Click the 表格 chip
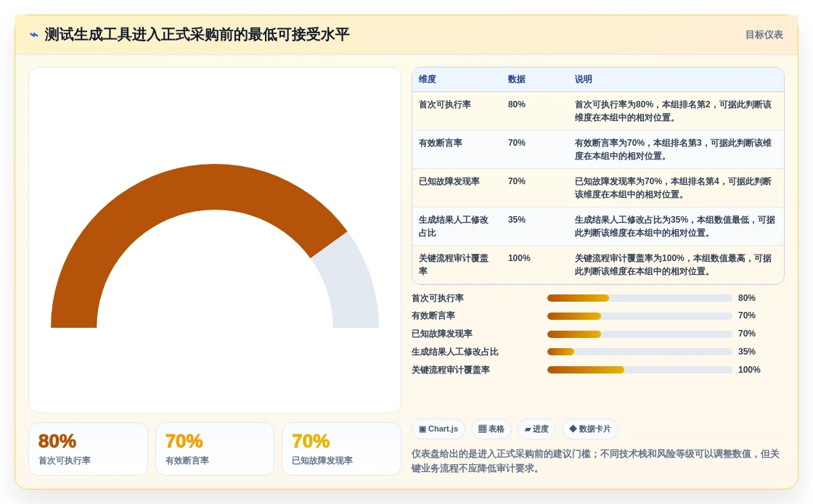 tap(491, 429)
